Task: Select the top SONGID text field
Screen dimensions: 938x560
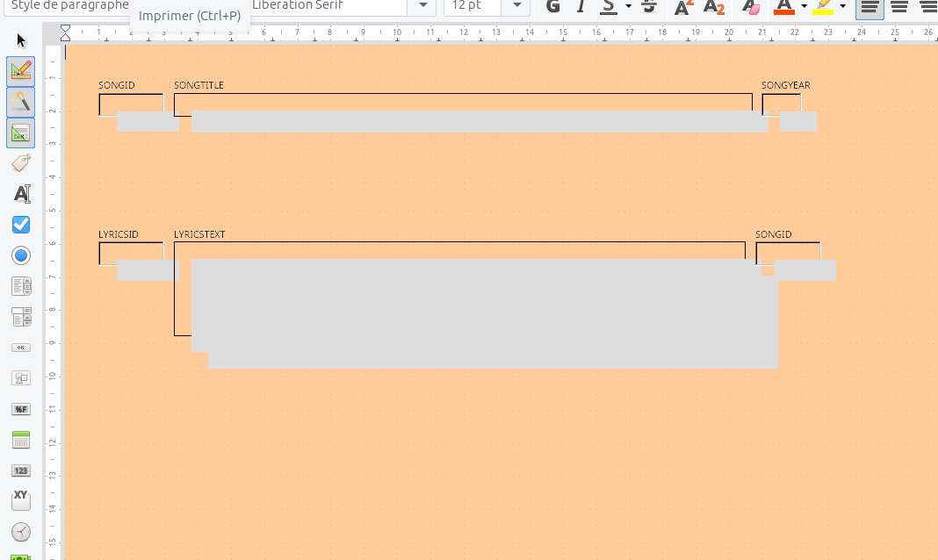Action: [131, 104]
